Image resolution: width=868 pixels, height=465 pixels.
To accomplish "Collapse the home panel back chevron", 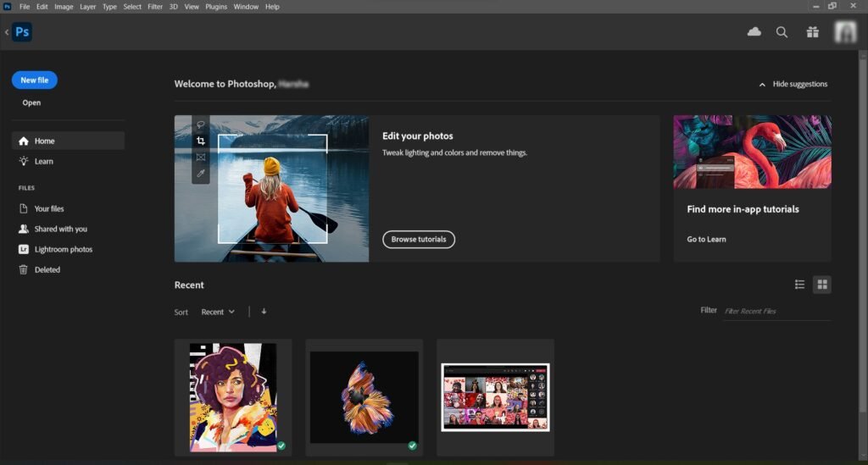I will [6, 32].
